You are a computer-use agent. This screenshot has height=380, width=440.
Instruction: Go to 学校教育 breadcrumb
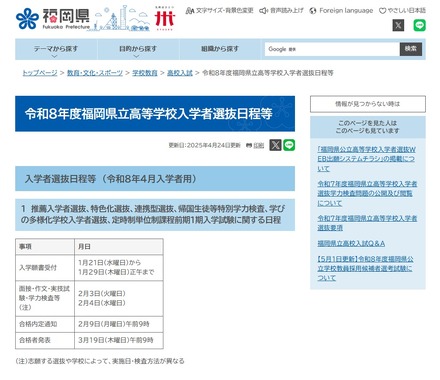tap(145, 73)
